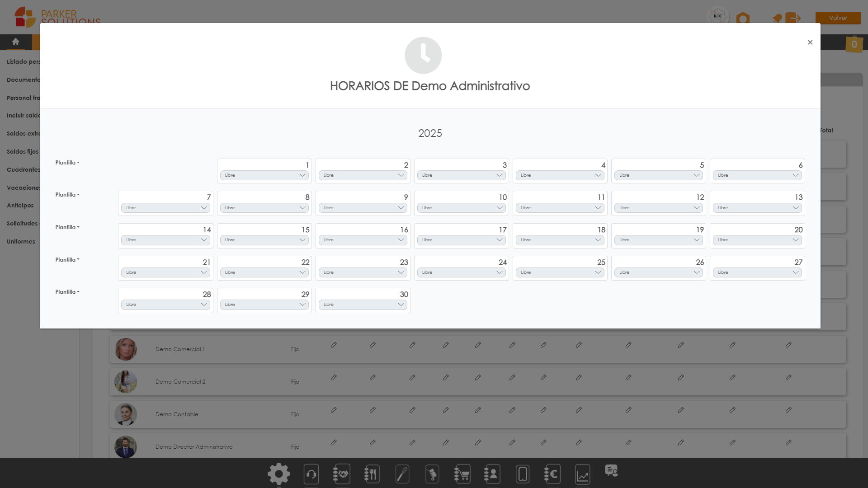Click the clock/schedule icon at top
Viewport: 868px width, 488px height.
424,55
